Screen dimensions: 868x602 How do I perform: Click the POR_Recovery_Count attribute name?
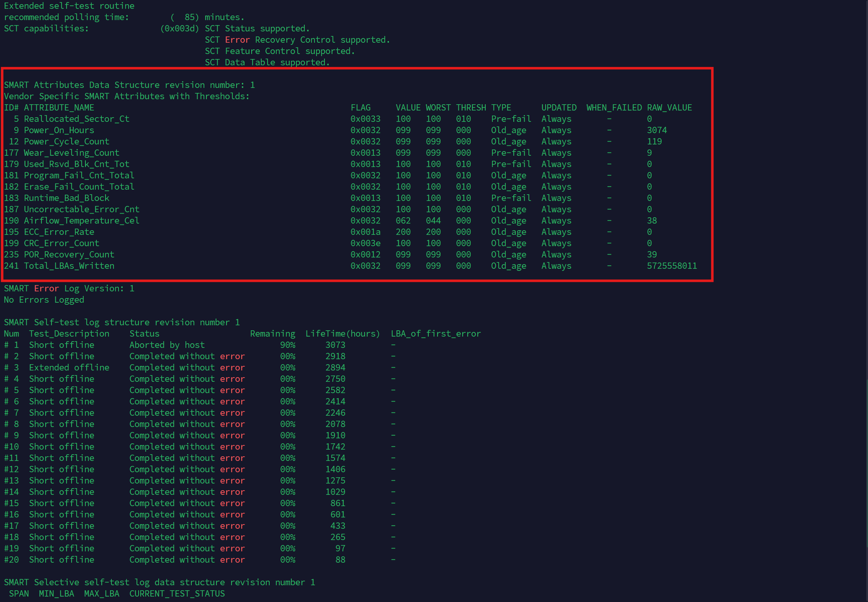[x=69, y=255]
